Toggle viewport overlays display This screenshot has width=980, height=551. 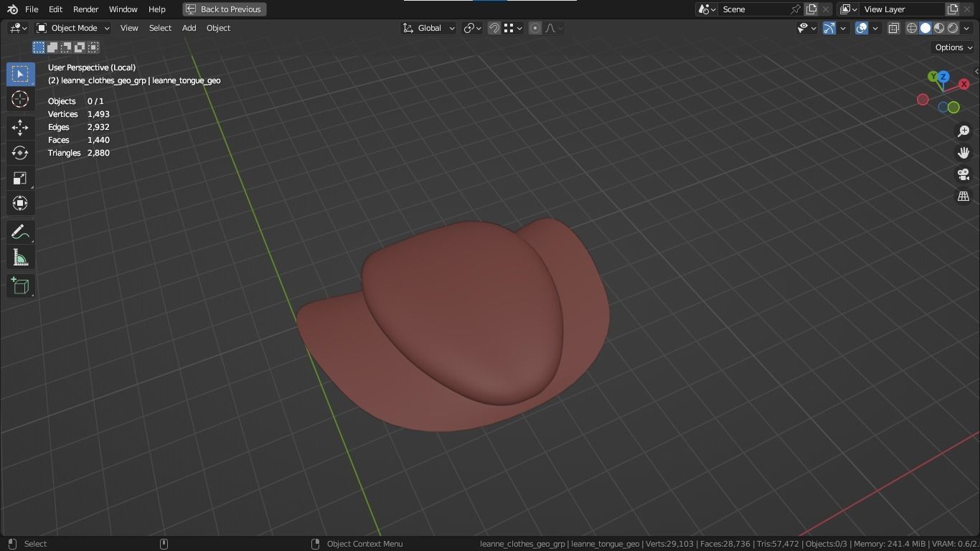point(862,28)
